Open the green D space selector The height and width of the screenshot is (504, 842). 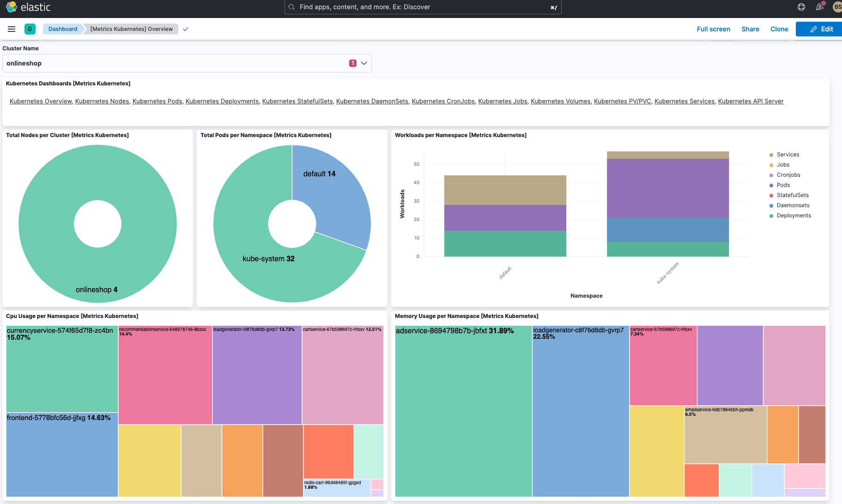[x=30, y=29]
